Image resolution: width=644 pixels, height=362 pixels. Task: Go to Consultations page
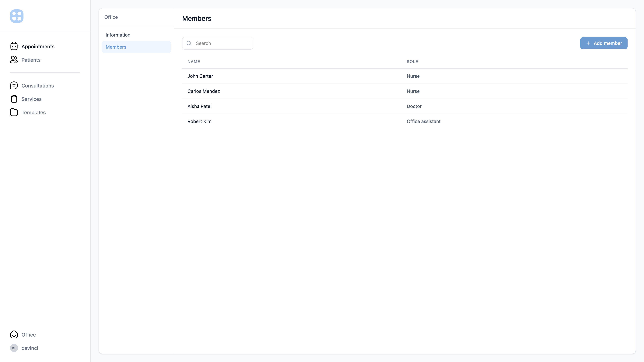point(38,86)
